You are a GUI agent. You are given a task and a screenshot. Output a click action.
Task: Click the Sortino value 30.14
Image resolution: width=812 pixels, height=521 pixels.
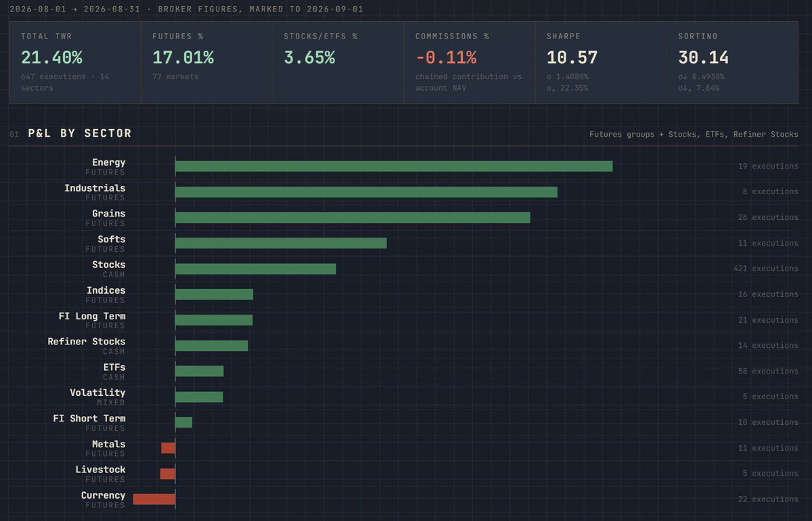click(x=704, y=58)
